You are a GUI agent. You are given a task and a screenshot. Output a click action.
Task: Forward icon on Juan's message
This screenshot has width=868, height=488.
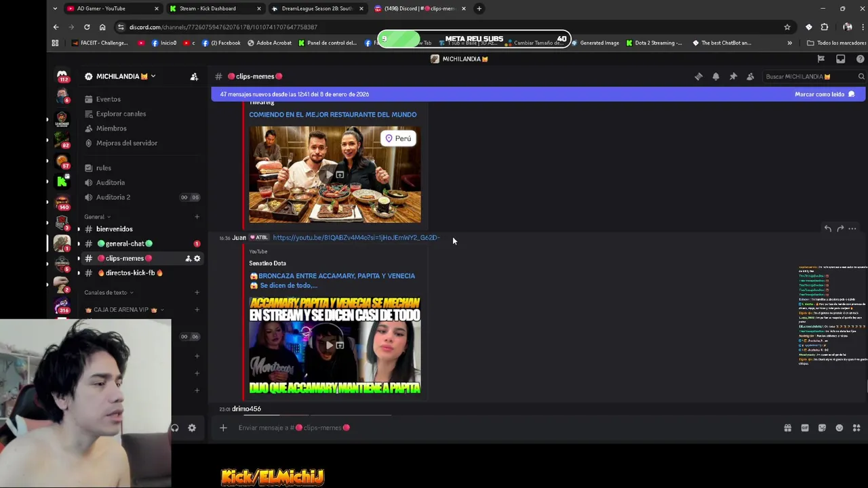coord(840,229)
